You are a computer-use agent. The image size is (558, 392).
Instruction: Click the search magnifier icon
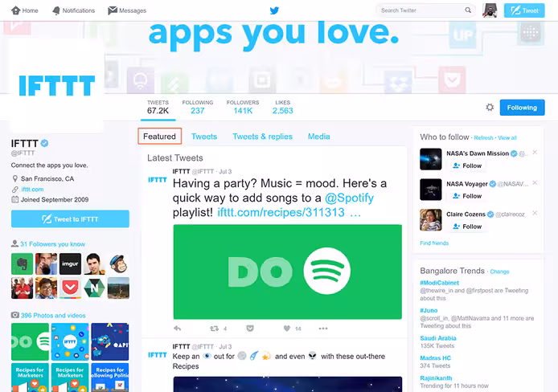point(468,10)
